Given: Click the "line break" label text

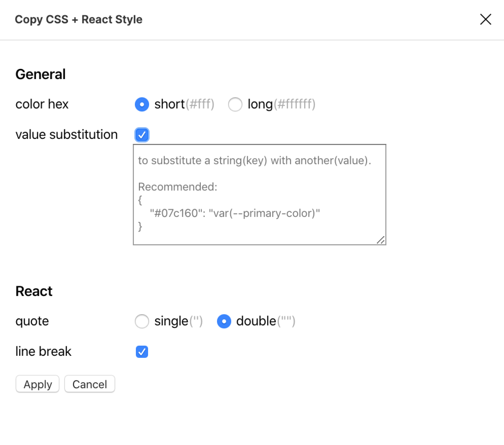Looking at the screenshot, I should pos(43,351).
